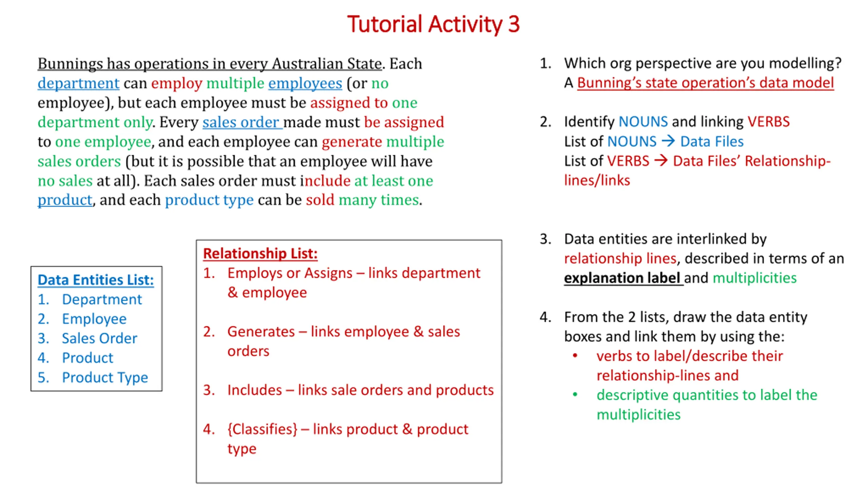Click 'descriptive quantities to label the' bullet
Viewport: 868px width, 488px height.
707,395
